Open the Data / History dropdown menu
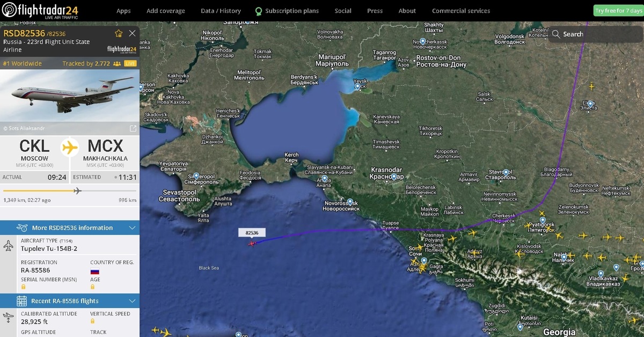 (221, 11)
